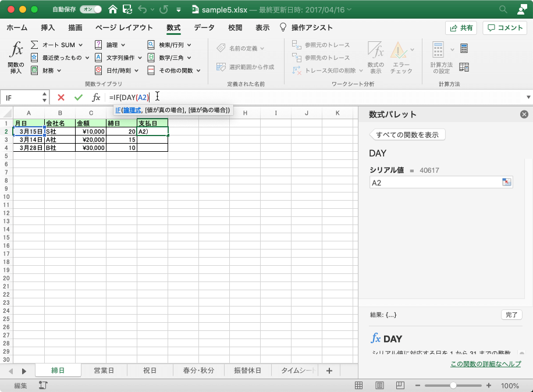Screen dimensions: 533x392
Task: Click the Search magnifier in title bar
Action: pos(503,9)
